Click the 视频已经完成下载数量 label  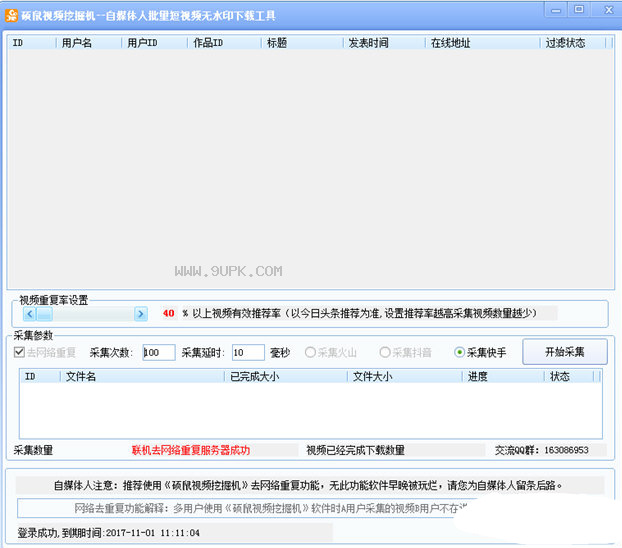point(355,450)
